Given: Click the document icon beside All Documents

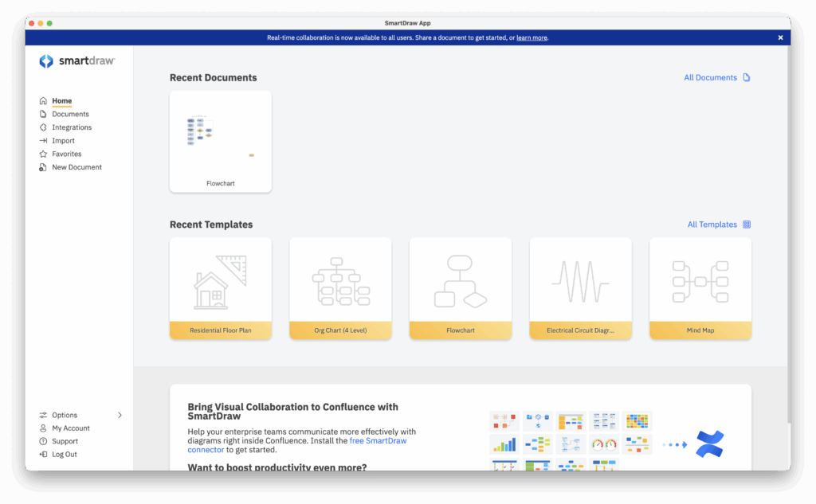Looking at the screenshot, I should [747, 77].
